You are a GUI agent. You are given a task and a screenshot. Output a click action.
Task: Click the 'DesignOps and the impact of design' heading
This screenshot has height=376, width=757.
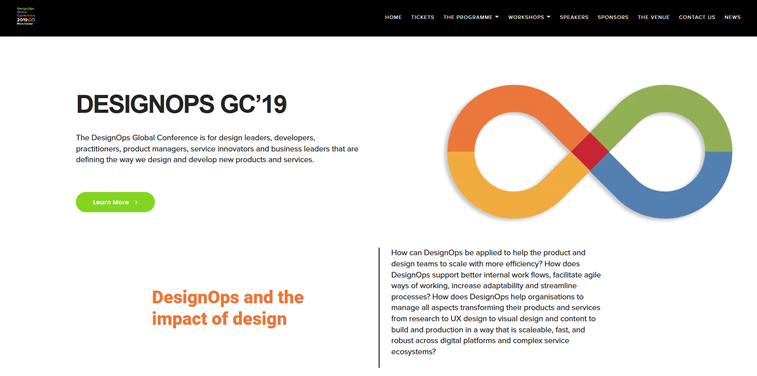tap(228, 307)
